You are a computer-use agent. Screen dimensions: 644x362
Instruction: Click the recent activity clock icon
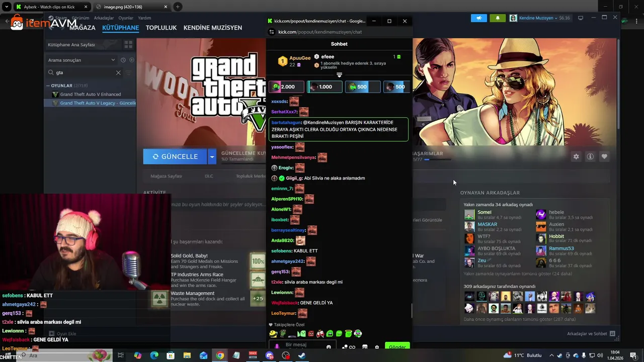click(x=123, y=60)
